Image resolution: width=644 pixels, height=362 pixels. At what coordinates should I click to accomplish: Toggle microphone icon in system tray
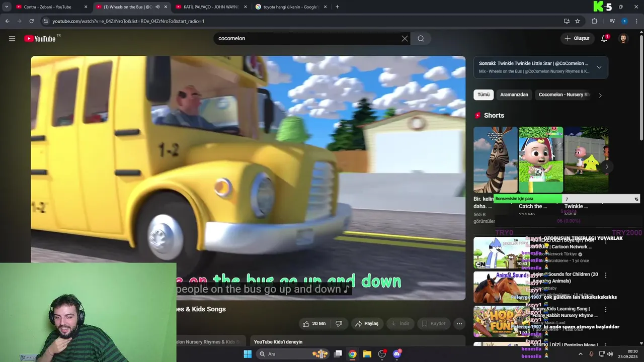(591, 354)
